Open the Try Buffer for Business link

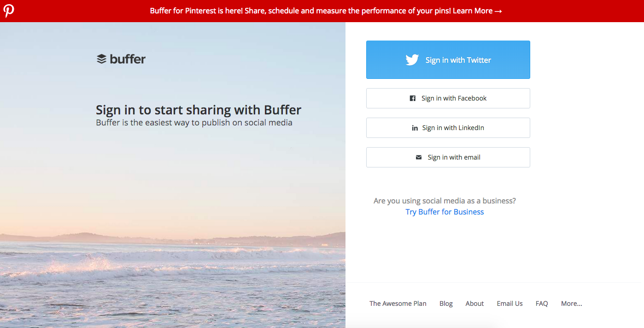point(445,212)
